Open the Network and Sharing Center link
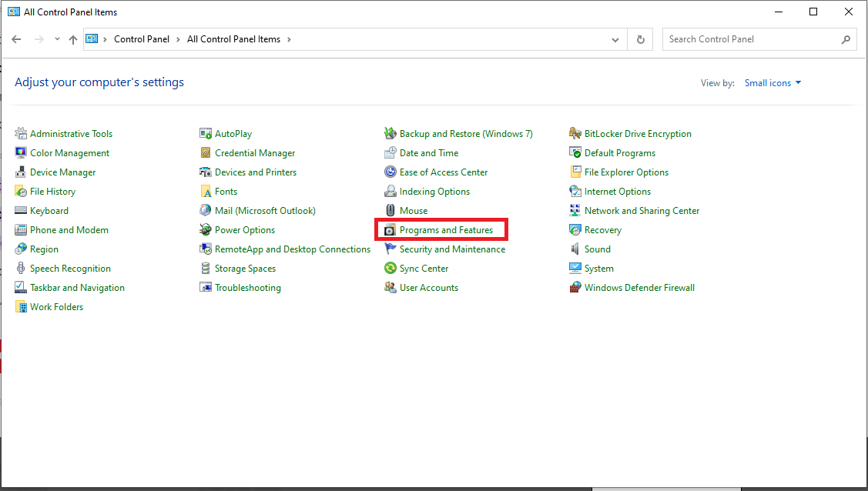Image resolution: width=868 pixels, height=491 pixels. 642,211
